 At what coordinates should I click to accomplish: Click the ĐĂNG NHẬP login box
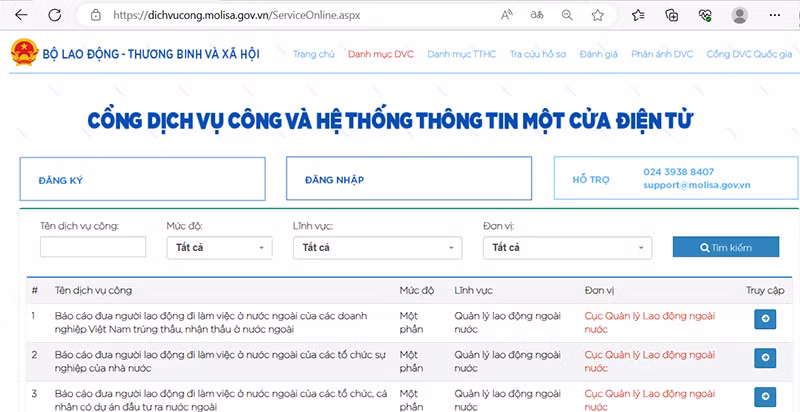click(409, 179)
